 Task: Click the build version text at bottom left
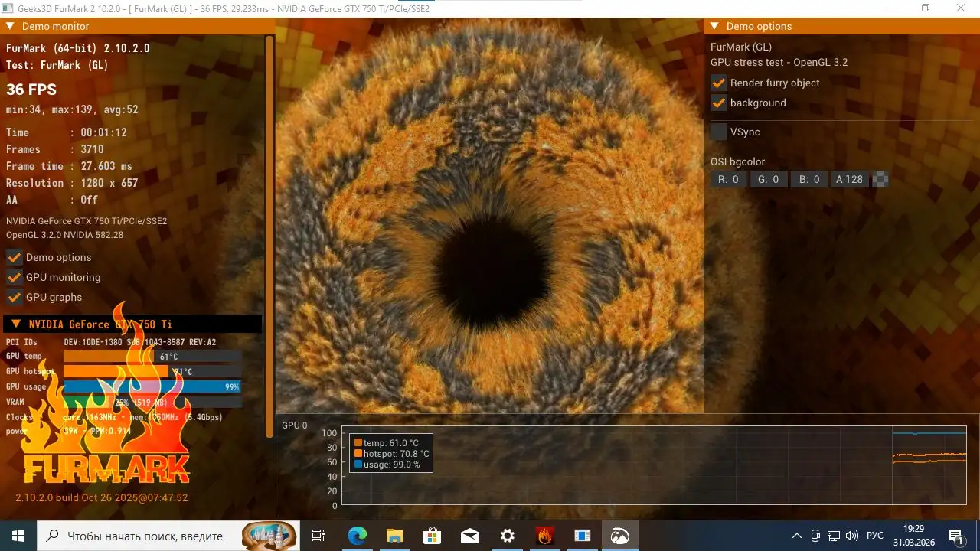point(100,497)
